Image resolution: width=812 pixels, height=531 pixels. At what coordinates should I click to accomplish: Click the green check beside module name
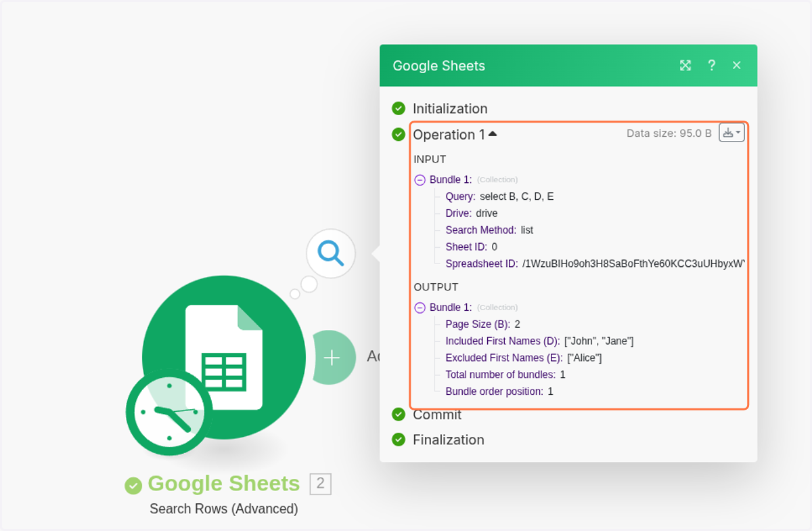point(133,485)
